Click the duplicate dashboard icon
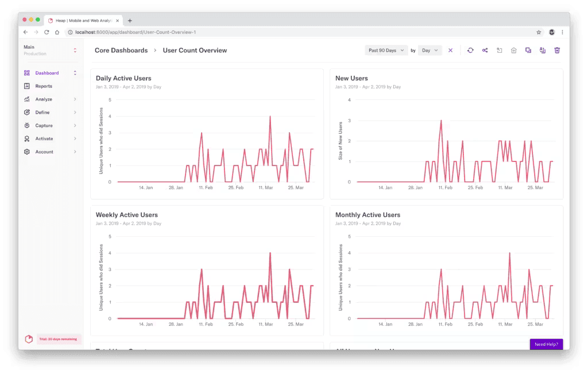The width and height of the screenshot is (588, 374). (528, 51)
